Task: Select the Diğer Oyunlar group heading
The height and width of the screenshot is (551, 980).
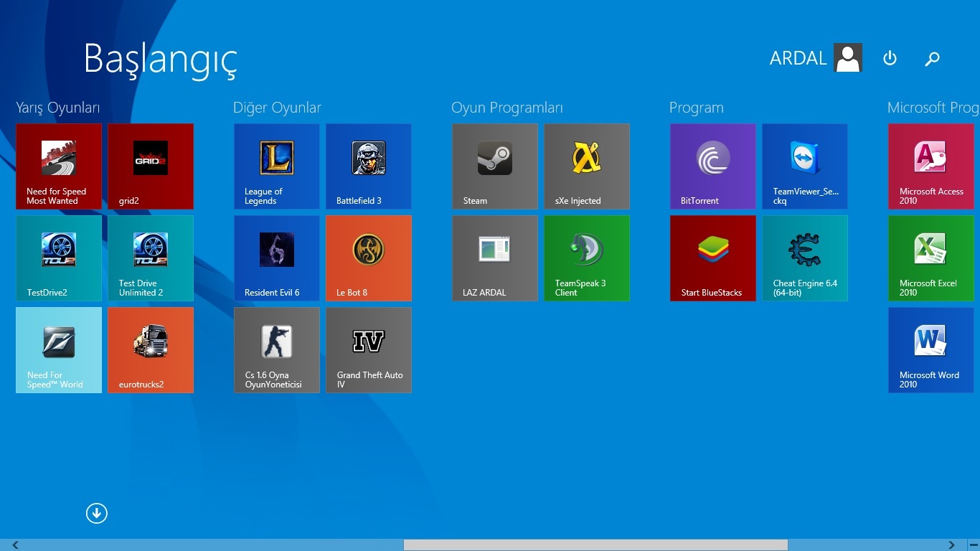Action: (277, 108)
